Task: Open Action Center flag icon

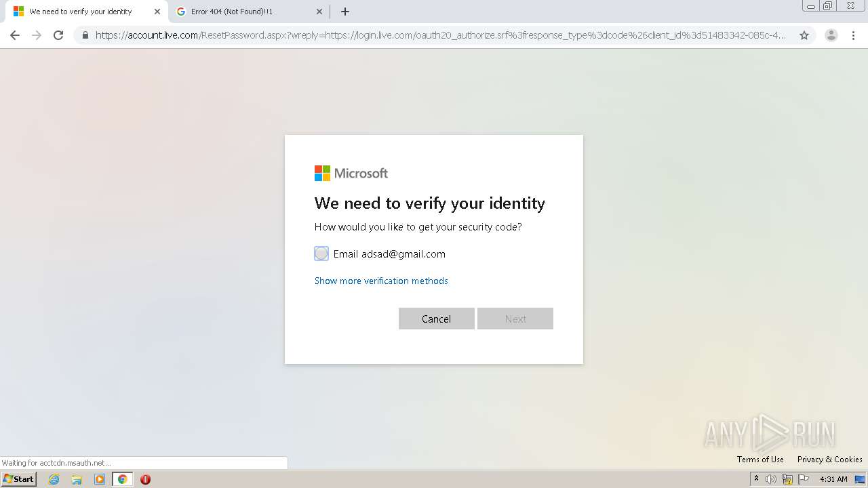Action: pyautogui.click(x=804, y=479)
